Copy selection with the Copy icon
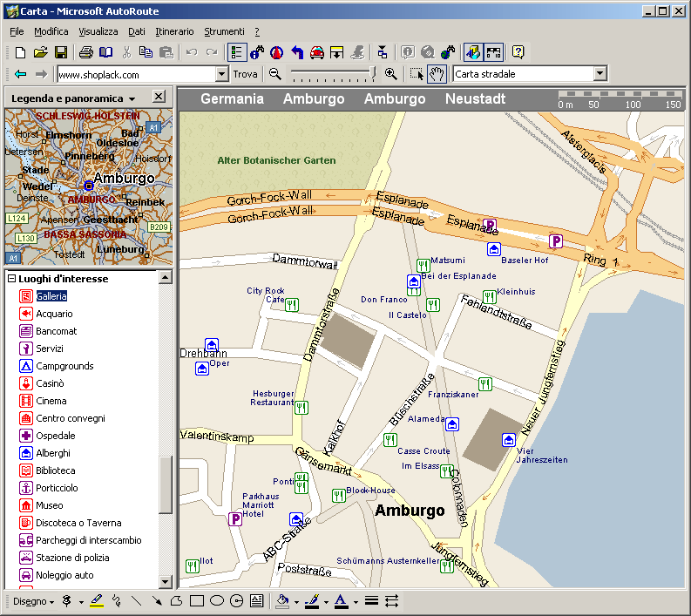Screen dimensions: 691x616 (x=146, y=52)
